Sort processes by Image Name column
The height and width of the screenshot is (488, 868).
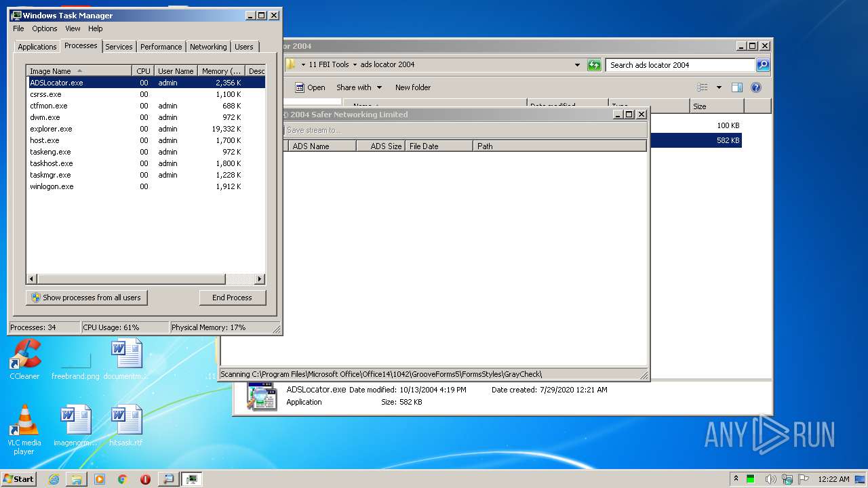click(79, 71)
